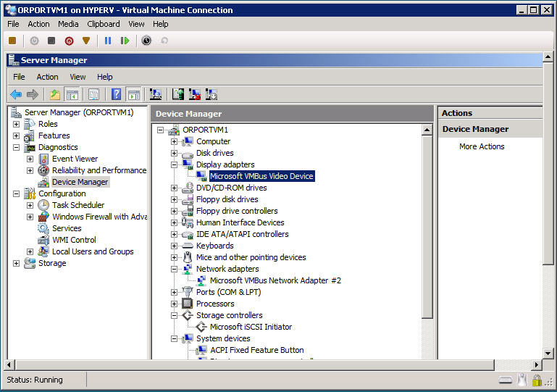Select Task Scheduler tree item

point(78,205)
